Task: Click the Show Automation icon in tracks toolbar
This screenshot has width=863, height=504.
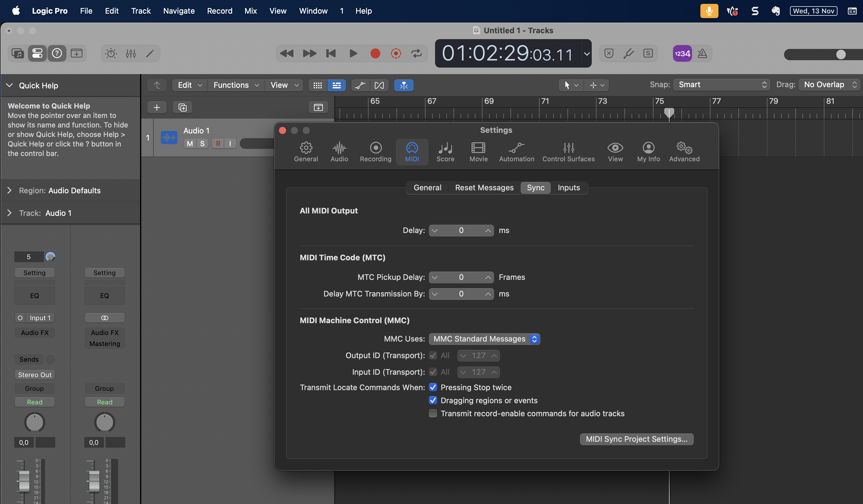Action: pyautogui.click(x=360, y=85)
